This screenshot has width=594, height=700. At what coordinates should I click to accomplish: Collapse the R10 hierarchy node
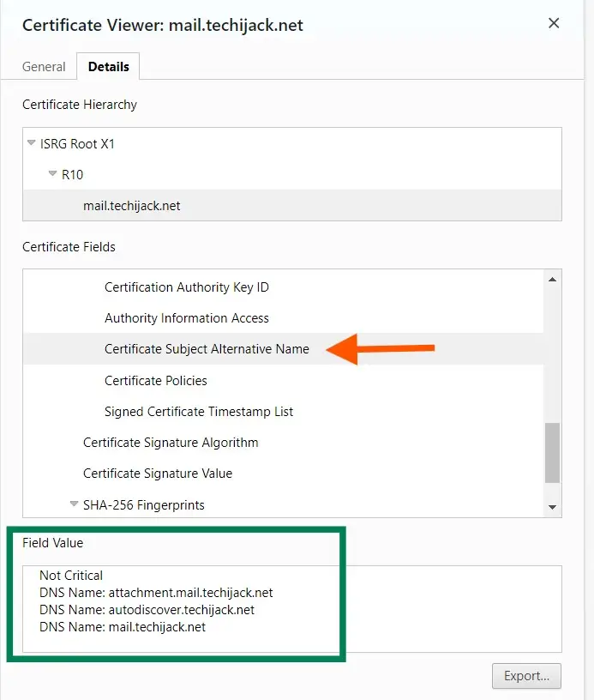pyautogui.click(x=53, y=174)
